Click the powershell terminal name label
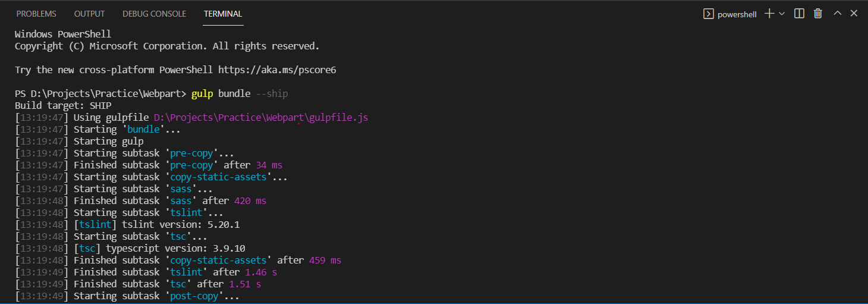 [737, 14]
